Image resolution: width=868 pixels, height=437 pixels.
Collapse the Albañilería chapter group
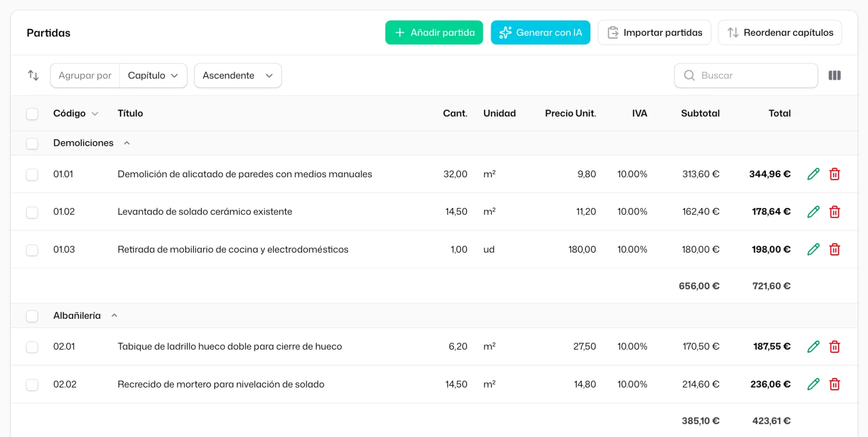(114, 316)
